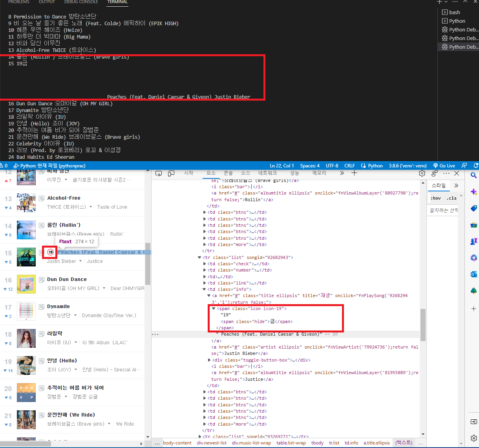Expand more Styles pane tabs chevron
The width and height of the screenshot is (479, 448).
(456, 185)
